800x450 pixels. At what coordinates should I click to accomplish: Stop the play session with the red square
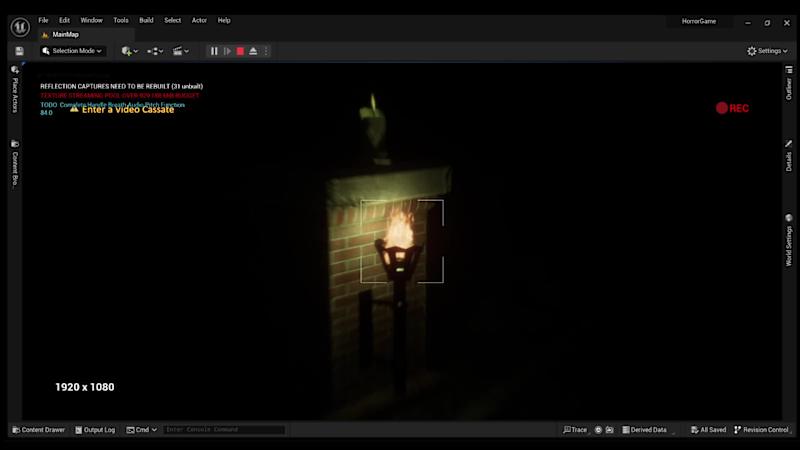click(240, 51)
